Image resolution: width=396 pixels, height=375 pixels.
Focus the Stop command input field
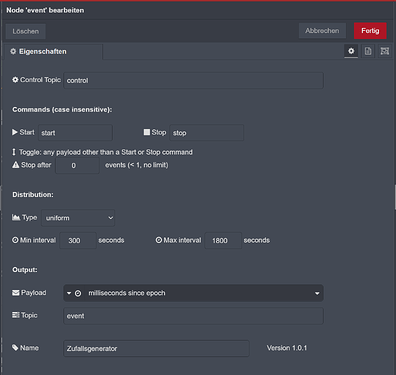pyautogui.click(x=206, y=133)
